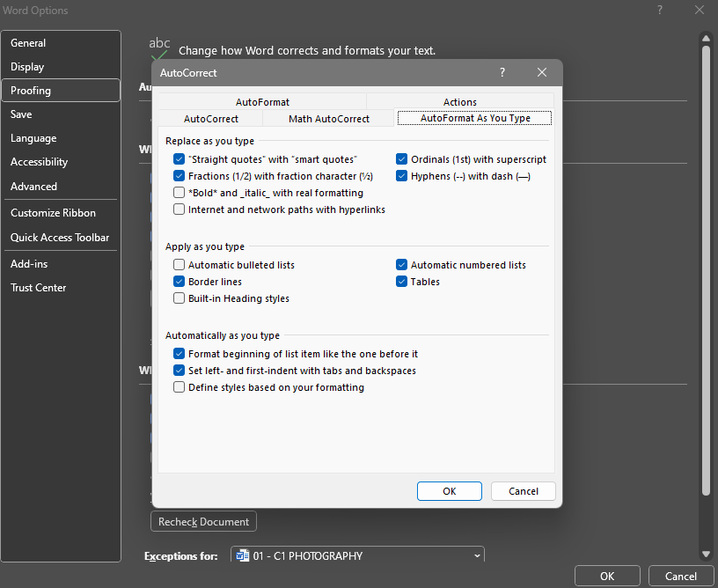Image resolution: width=718 pixels, height=588 pixels.
Task: Open Trust Center category
Action: tap(61, 288)
